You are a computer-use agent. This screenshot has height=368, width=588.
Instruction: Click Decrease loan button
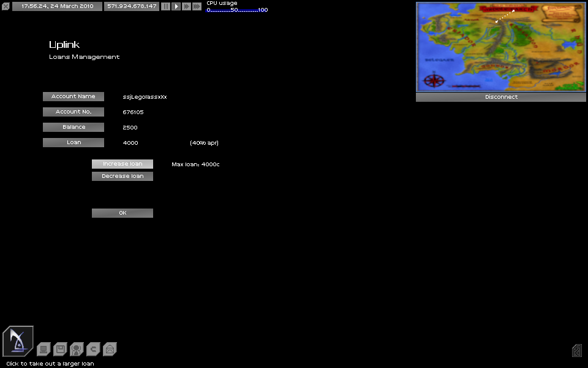point(123,176)
